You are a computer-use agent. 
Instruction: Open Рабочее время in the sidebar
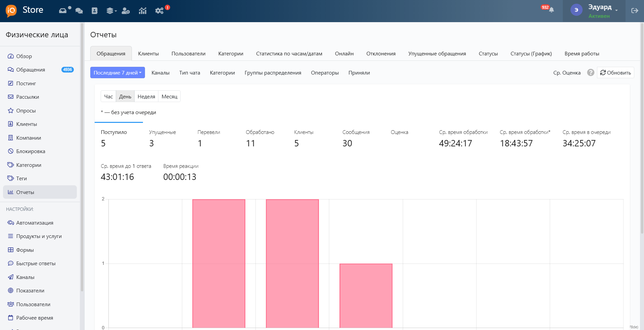coord(40,318)
